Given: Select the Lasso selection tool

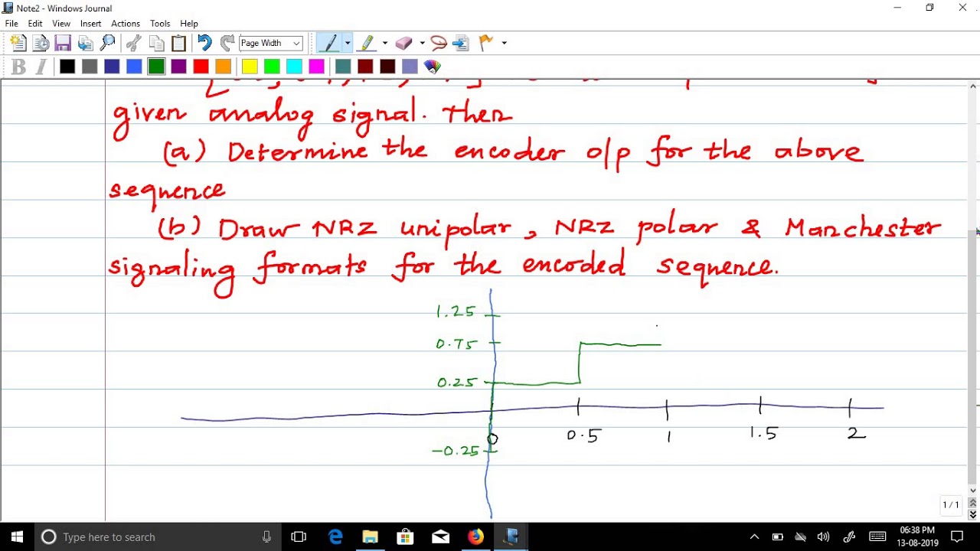Looking at the screenshot, I should (x=439, y=43).
